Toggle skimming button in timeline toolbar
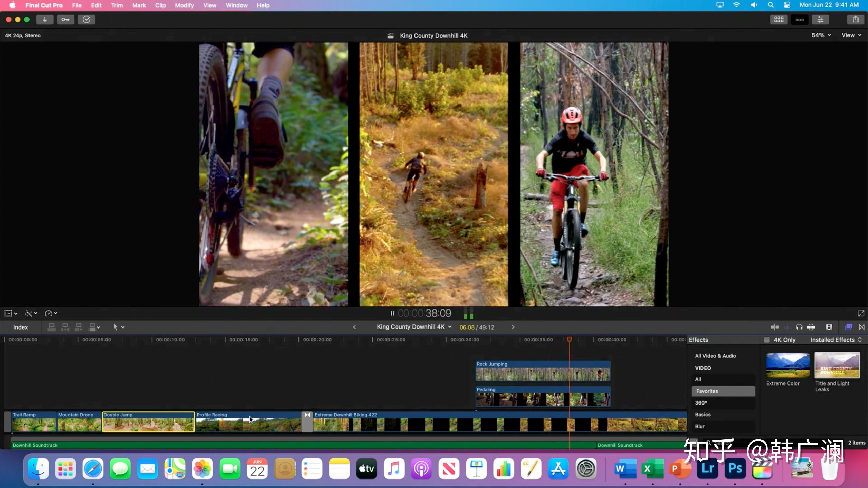 coord(774,327)
